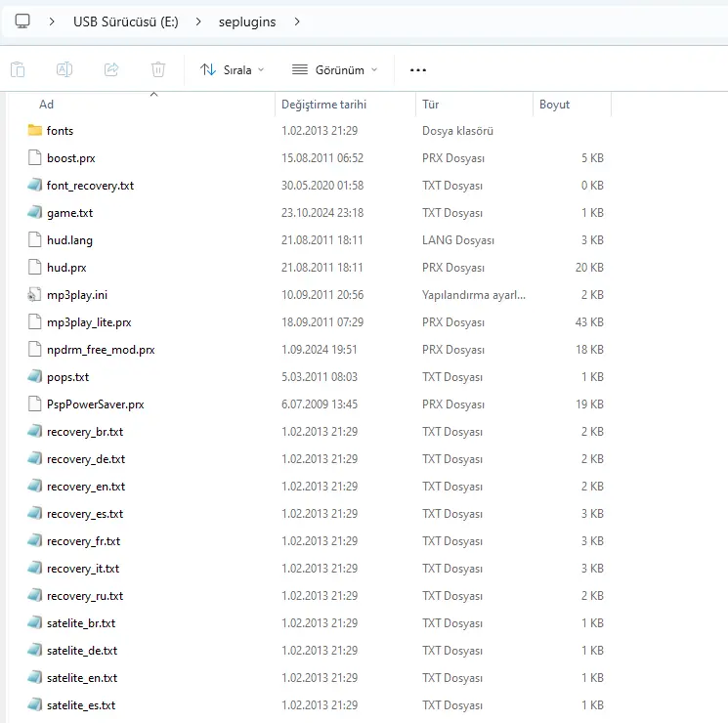This screenshot has height=723, width=728.
Task: Open the Görünüm view dropdown
Action: (x=335, y=70)
